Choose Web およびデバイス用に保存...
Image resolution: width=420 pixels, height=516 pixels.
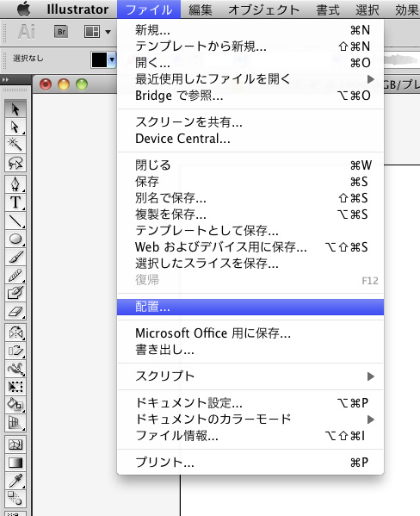(250, 247)
